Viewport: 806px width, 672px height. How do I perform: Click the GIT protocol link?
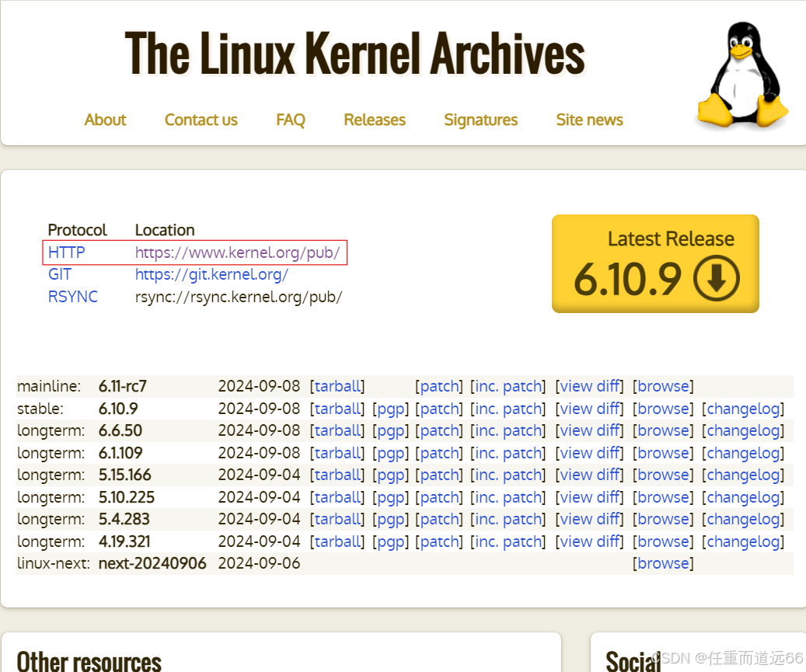point(60,274)
